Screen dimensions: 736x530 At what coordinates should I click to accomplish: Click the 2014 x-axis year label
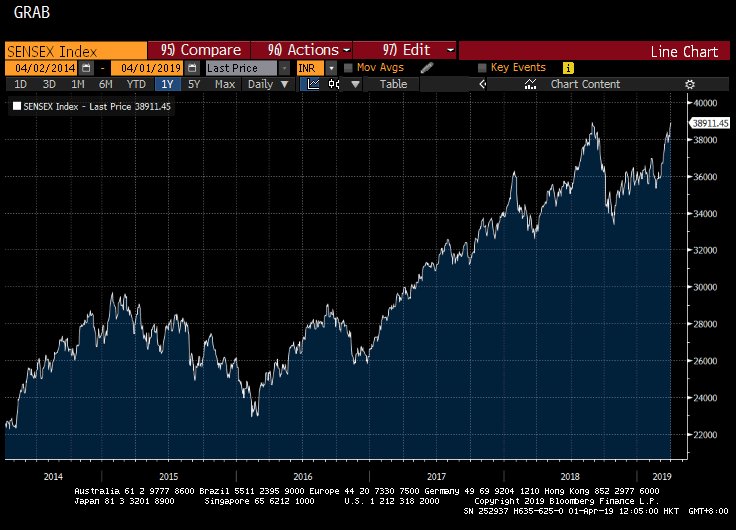[x=53, y=476]
